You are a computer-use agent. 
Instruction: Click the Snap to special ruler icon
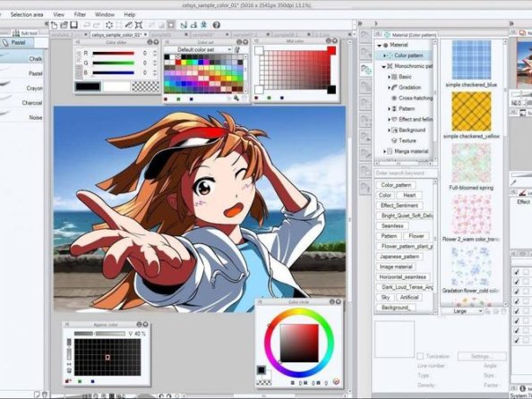click(193, 25)
